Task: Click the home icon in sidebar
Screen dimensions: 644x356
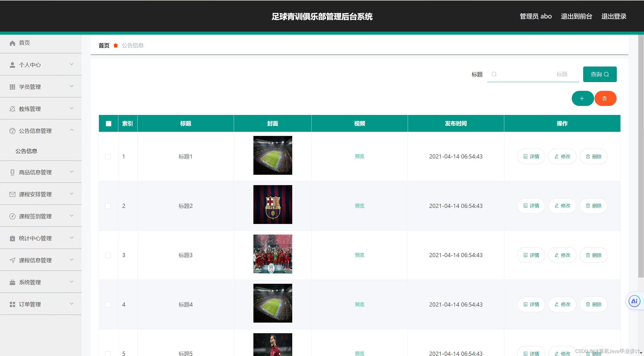Action: (x=12, y=43)
